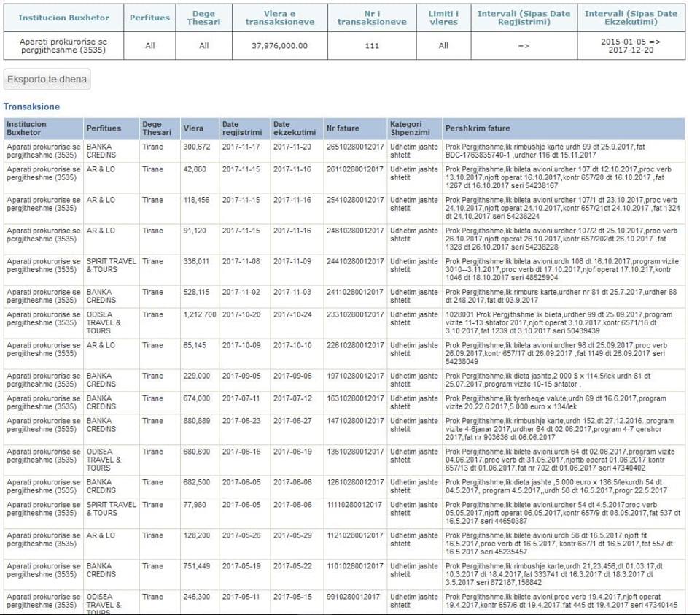Select value 118,456
Viewport: 700px width, 615px height.
tap(196, 200)
